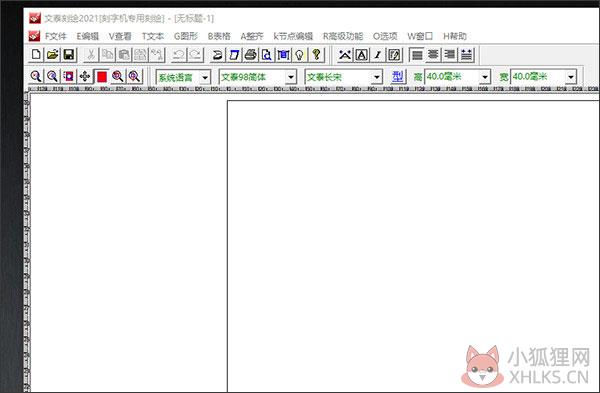Select the red color swatch
The image size is (600, 393).
(102, 77)
